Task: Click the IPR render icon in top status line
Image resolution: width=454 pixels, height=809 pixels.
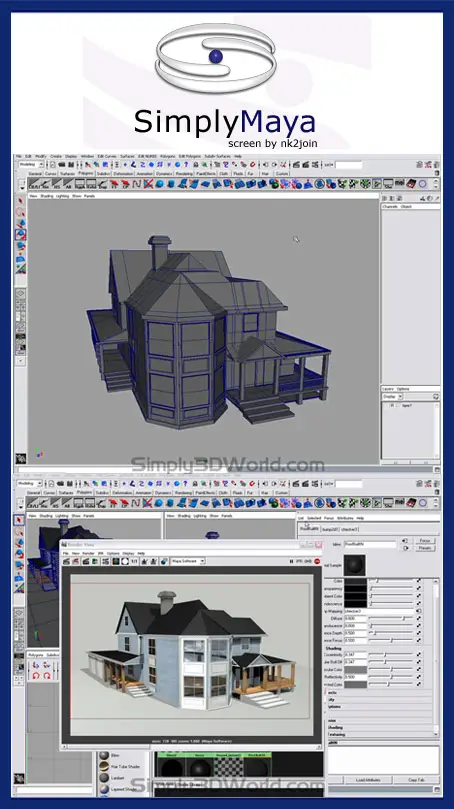Action: click(x=305, y=165)
